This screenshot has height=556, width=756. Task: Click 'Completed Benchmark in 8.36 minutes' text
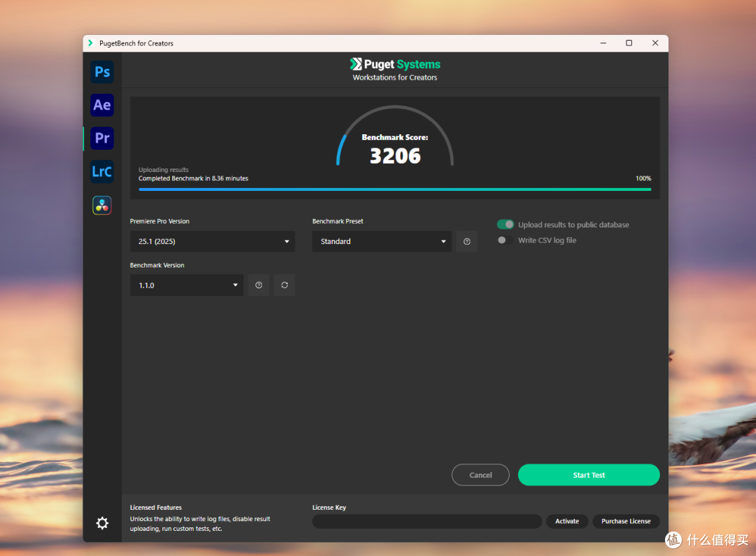click(193, 178)
